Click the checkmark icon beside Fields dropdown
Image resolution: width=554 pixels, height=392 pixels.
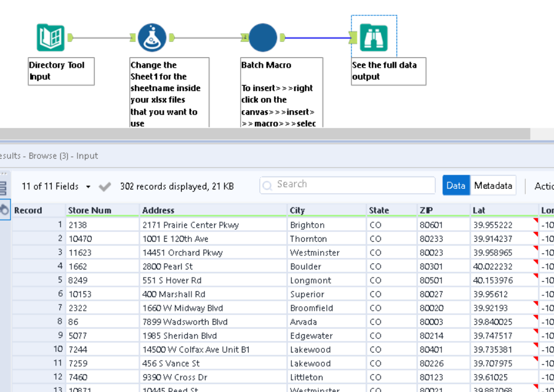pyautogui.click(x=105, y=186)
